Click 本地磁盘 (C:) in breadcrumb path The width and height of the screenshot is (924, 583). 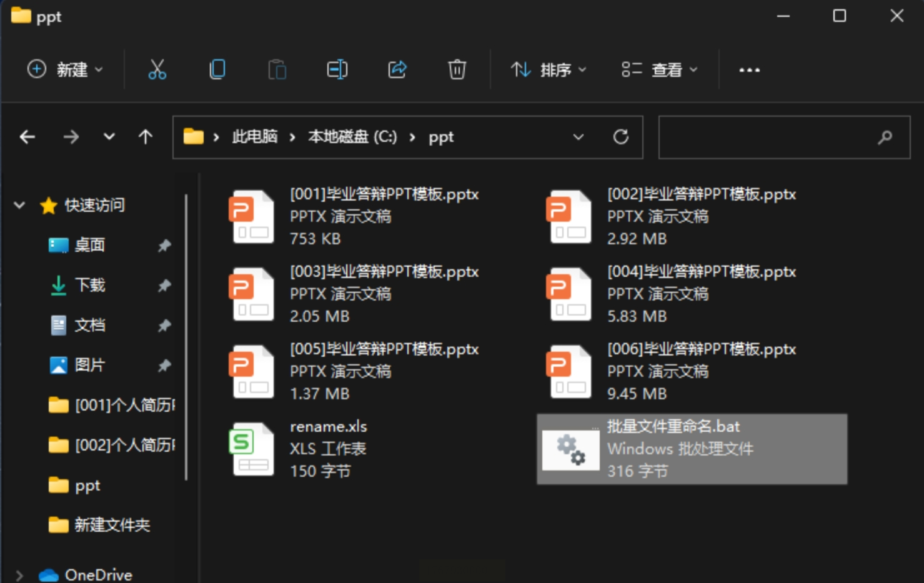[x=352, y=137]
